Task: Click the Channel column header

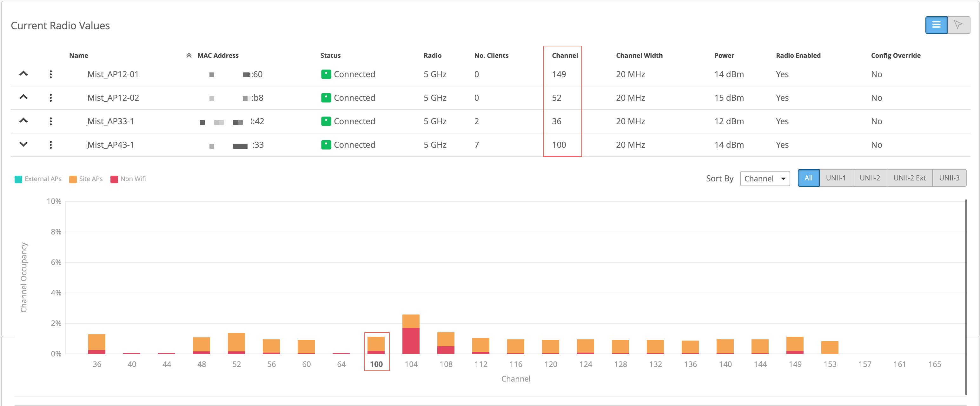Action: [x=565, y=56]
